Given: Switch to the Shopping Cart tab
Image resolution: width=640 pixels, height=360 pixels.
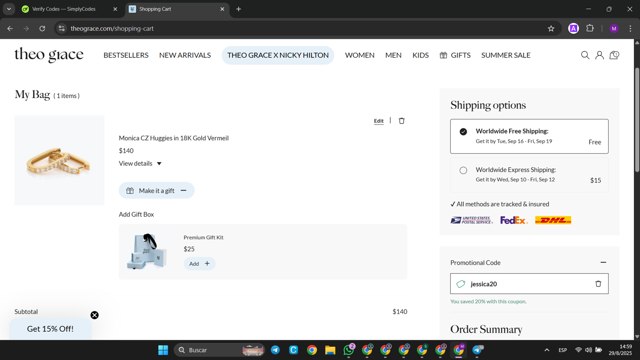Looking at the screenshot, I should click(x=176, y=9).
